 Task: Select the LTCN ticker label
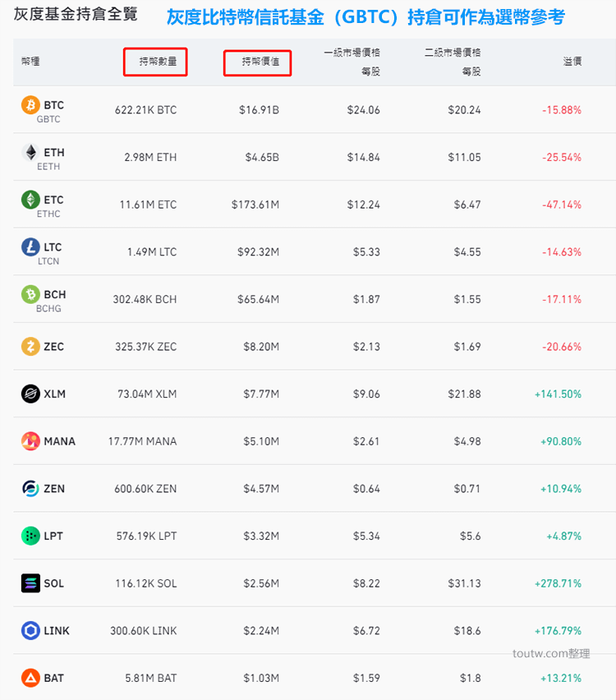click(48, 261)
